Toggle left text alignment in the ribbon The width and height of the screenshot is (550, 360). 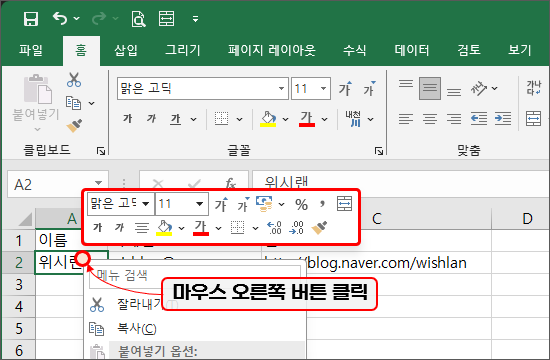406,119
